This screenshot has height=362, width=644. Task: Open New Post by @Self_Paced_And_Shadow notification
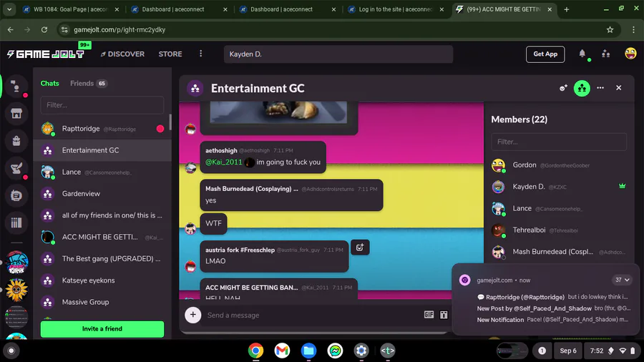(554, 308)
